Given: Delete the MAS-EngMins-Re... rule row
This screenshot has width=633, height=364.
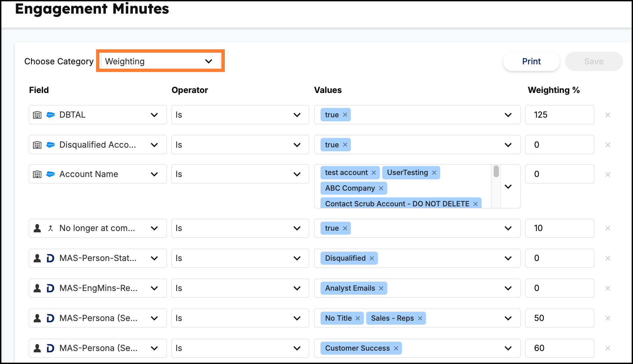Looking at the screenshot, I should 608,288.
